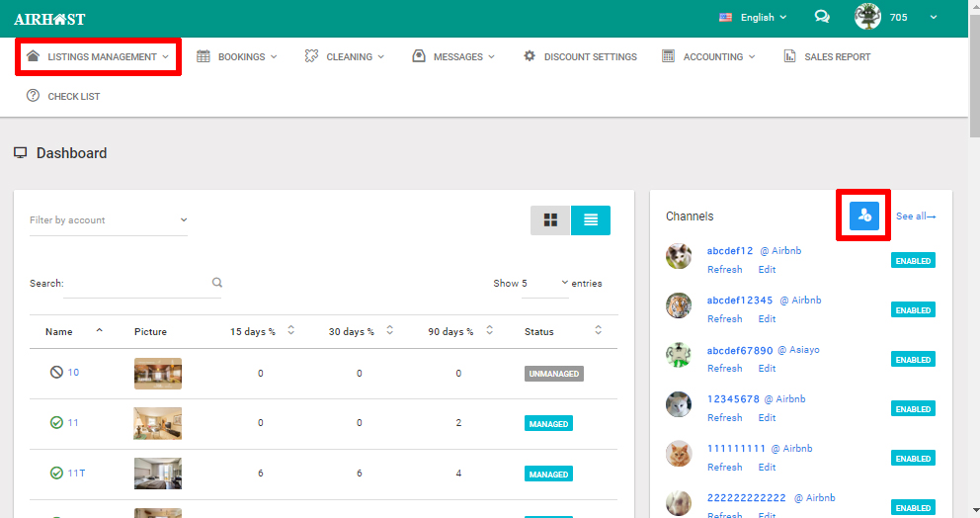Click the Add channel account icon button
The height and width of the screenshot is (518, 980).
[863, 216]
